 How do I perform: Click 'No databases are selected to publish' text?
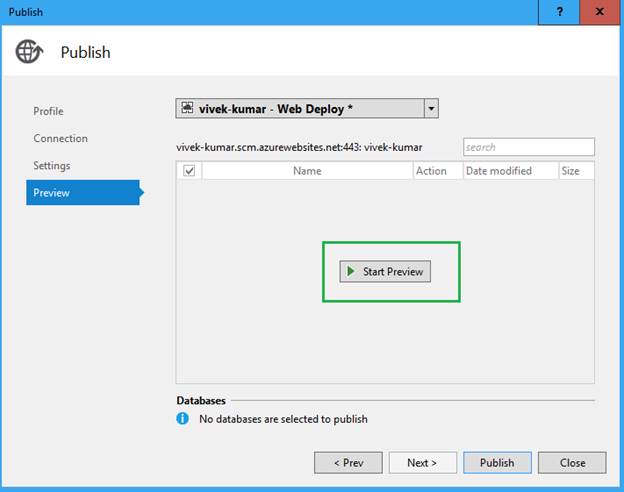coord(283,419)
